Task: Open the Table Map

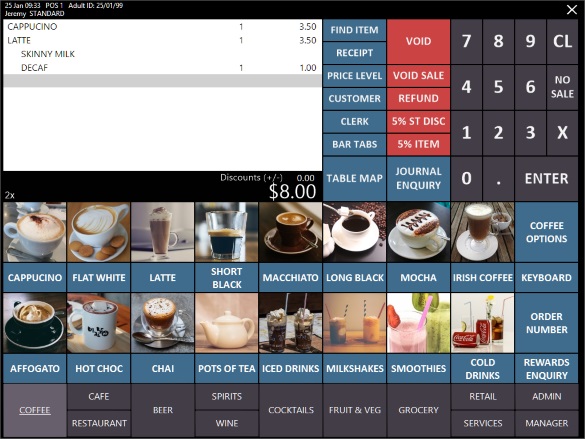Action: pos(354,178)
